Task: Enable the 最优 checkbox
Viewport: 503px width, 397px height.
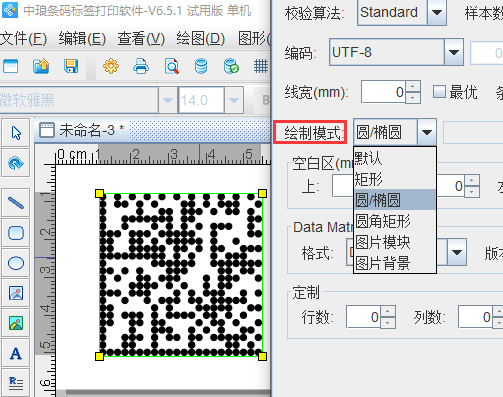Action: click(439, 92)
